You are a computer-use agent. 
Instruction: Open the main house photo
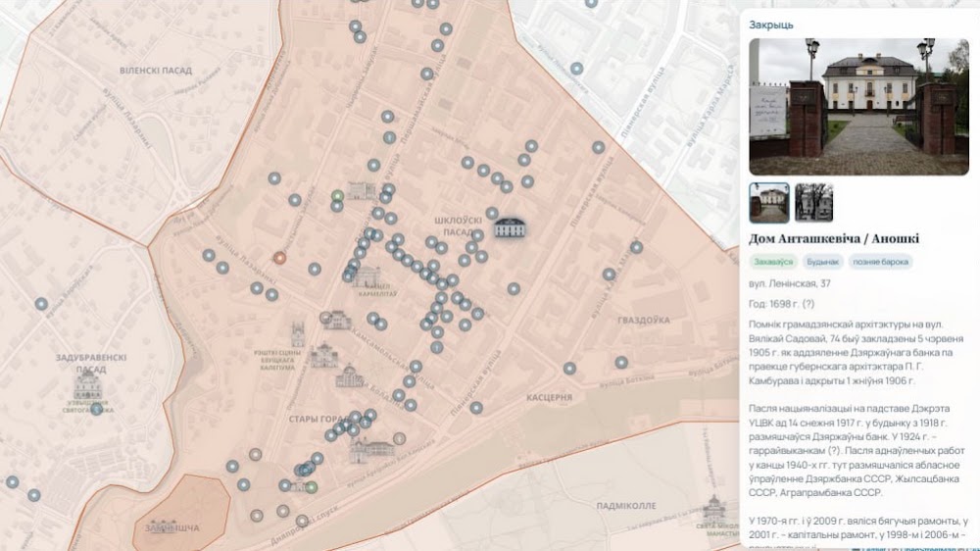[858, 107]
